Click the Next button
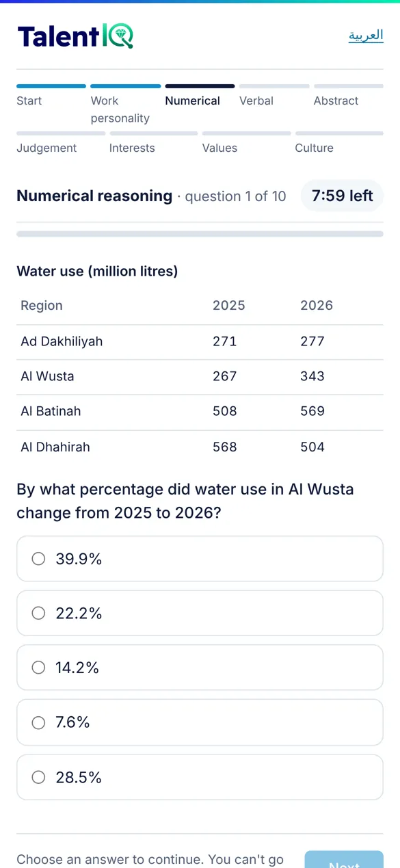 (x=344, y=860)
